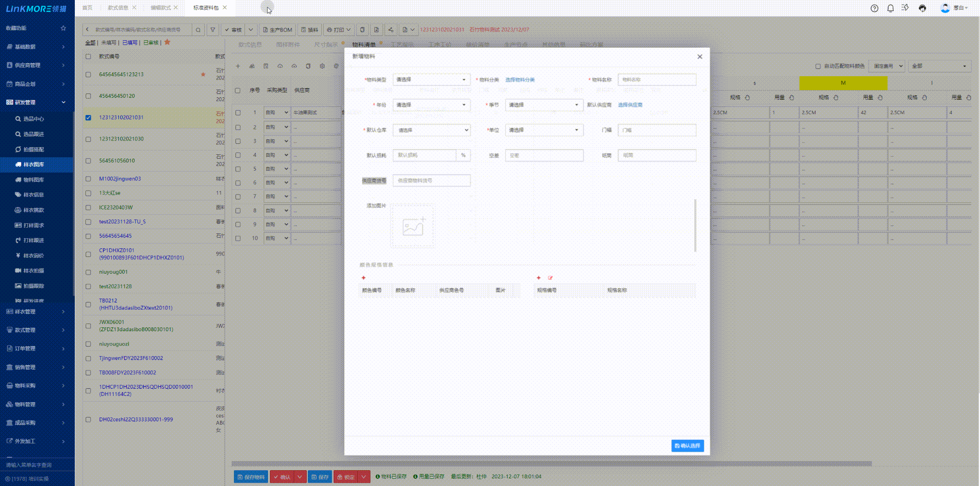Click the add image placeholder
Image resolution: width=980 pixels, height=486 pixels.
coord(413,226)
